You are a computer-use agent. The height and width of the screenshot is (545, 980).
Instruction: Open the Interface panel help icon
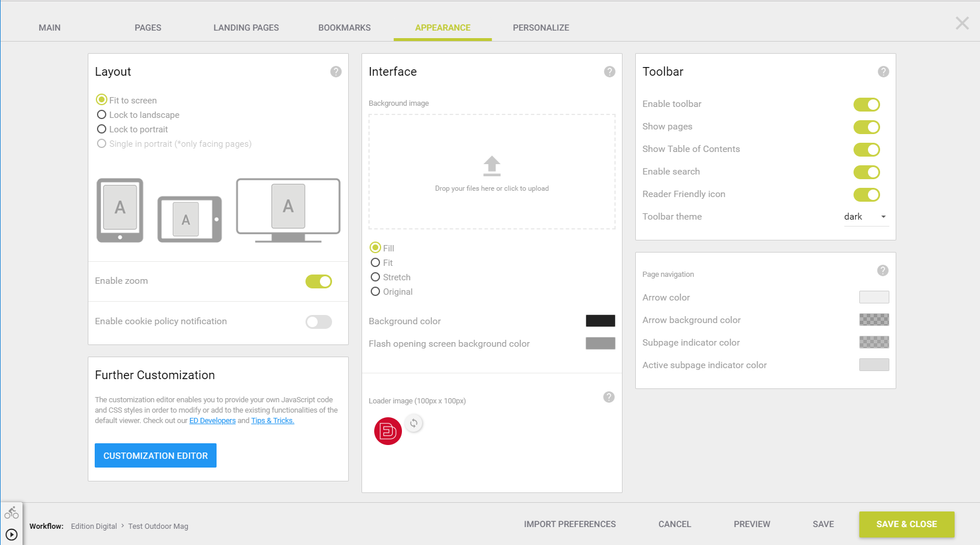[609, 71]
